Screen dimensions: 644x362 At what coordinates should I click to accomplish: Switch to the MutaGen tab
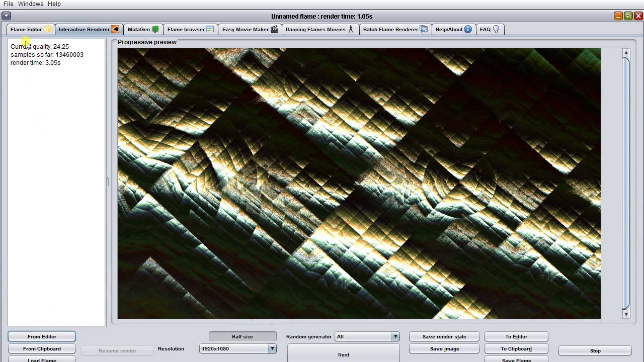143,29
